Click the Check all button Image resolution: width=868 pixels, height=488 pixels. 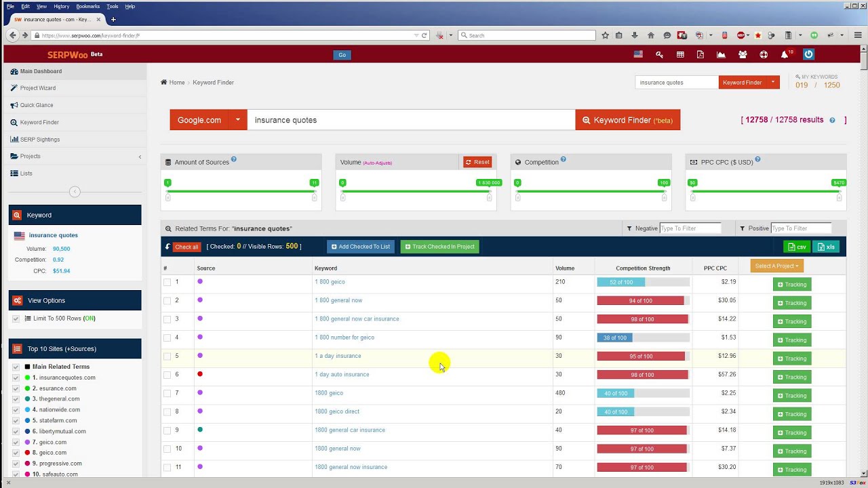[x=186, y=247]
